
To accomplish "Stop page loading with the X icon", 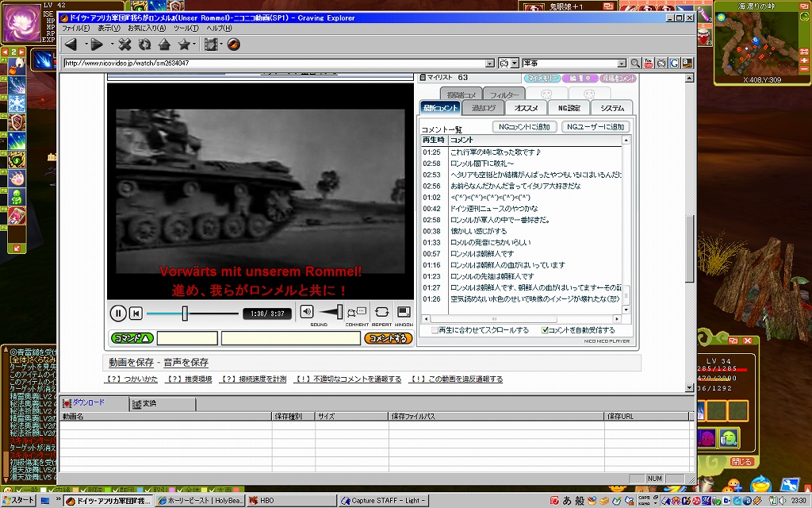I will click(124, 44).
